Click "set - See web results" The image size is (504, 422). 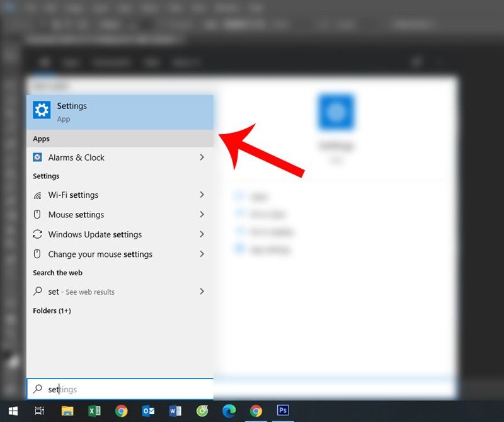[81, 292]
